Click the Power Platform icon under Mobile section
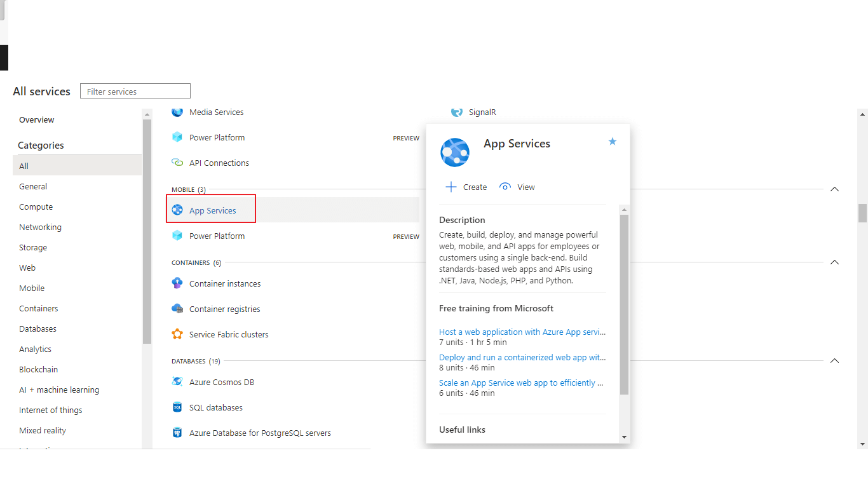The image size is (868, 488). pos(177,236)
